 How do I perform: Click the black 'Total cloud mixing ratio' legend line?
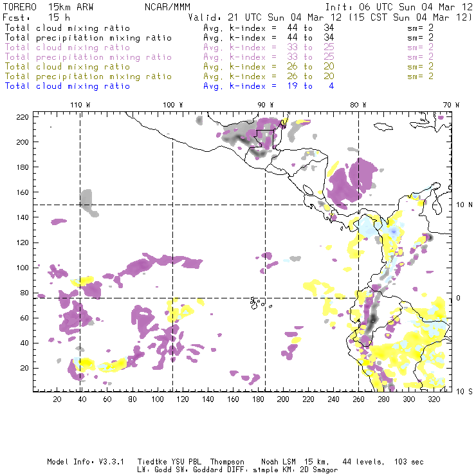pos(68,28)
